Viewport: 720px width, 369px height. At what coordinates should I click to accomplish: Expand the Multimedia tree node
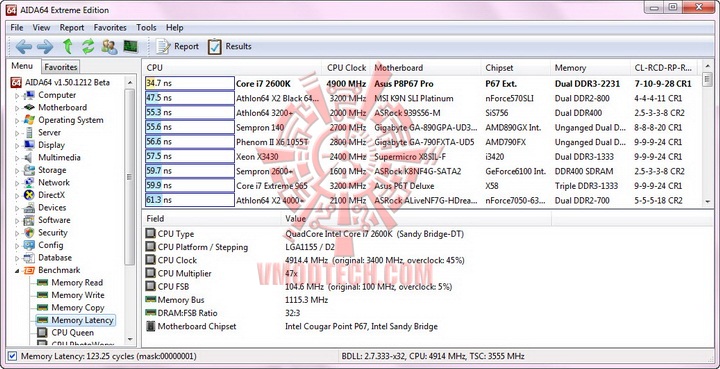(x=17, y=158)
